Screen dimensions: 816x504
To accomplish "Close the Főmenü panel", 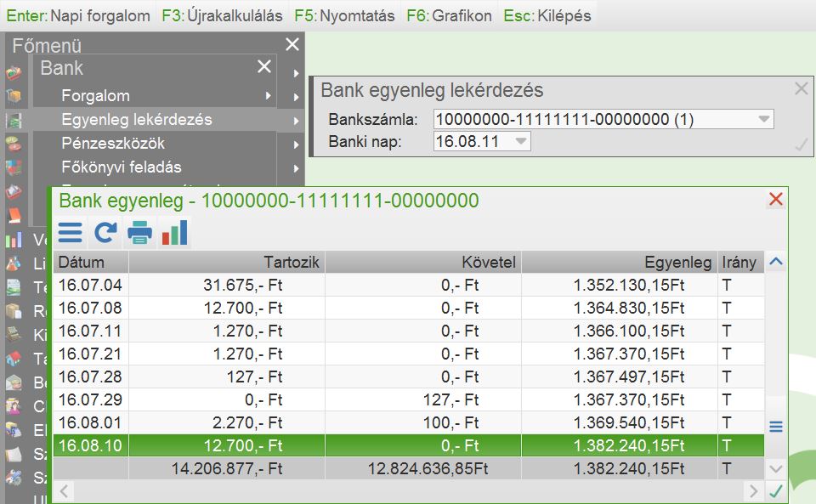I will [x=292, y=44].
